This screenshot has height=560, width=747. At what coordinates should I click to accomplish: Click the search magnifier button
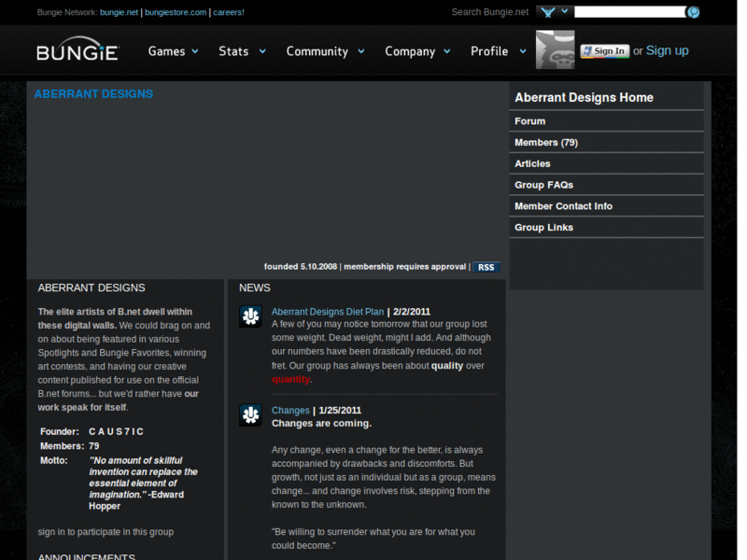693,12
